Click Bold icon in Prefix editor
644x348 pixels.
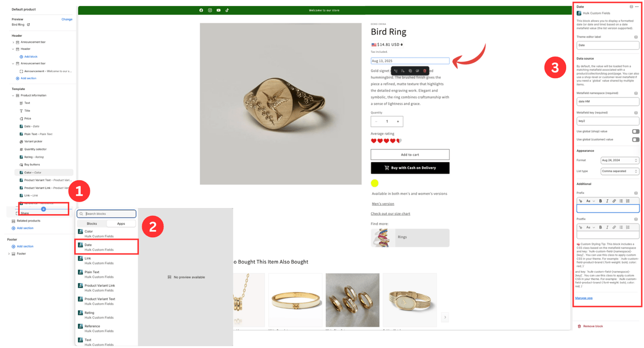pyautogui.click(x=601, y=201)
